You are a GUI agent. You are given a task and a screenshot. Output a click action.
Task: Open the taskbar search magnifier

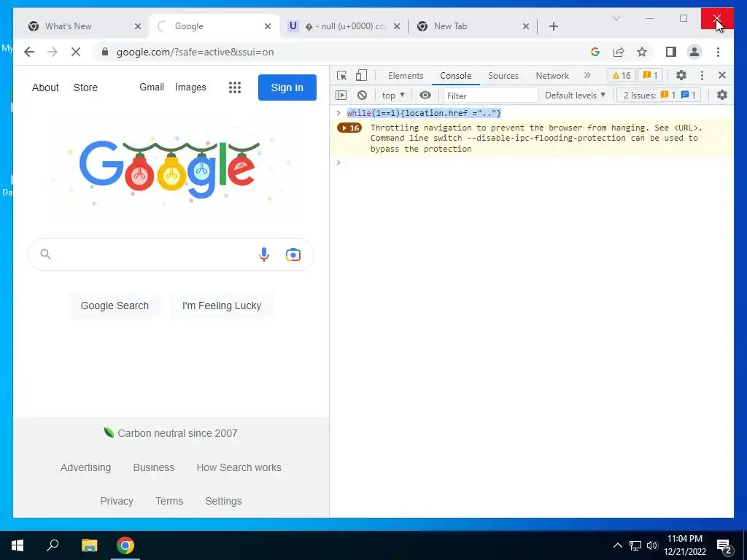click(x=53, y=545)
